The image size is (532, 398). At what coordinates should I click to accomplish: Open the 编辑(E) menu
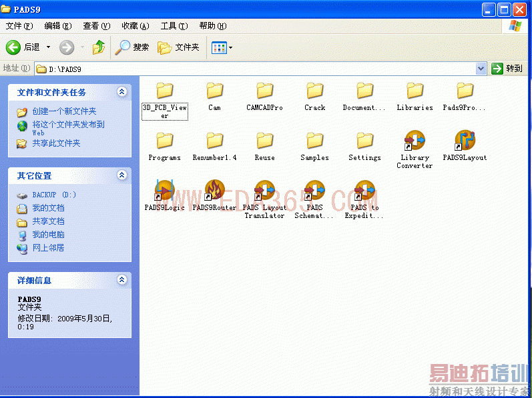coord(58,26)
